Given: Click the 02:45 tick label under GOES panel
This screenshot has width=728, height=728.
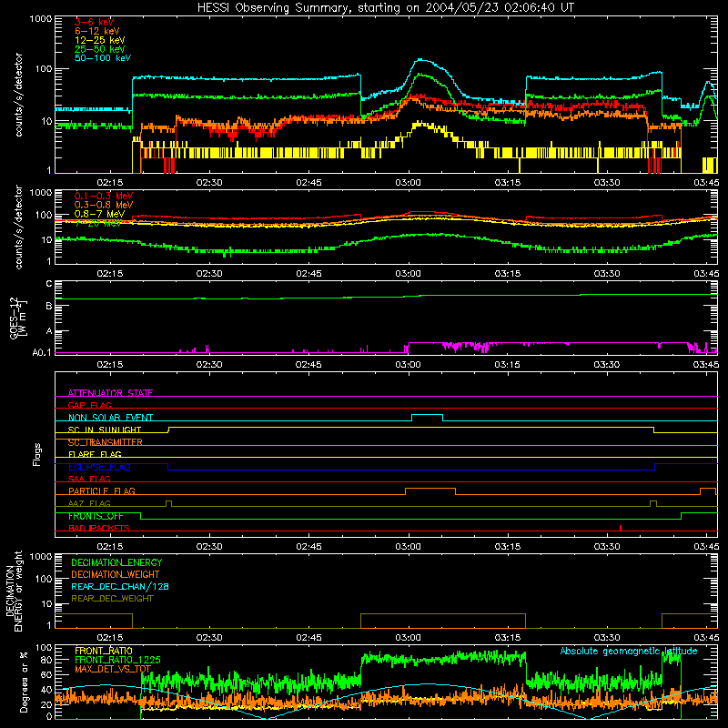Looking at the screenshot, I should pyautogui.click(x=308, y=365).
